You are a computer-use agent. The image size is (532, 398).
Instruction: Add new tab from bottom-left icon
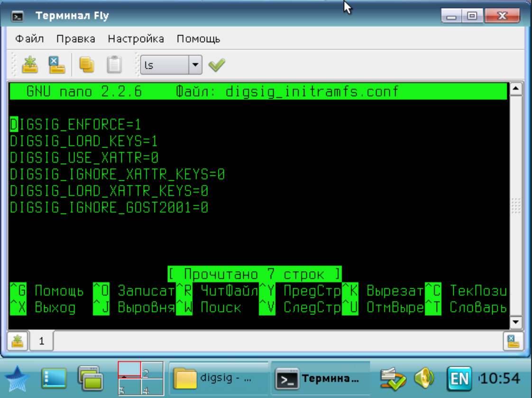point(18,341)
